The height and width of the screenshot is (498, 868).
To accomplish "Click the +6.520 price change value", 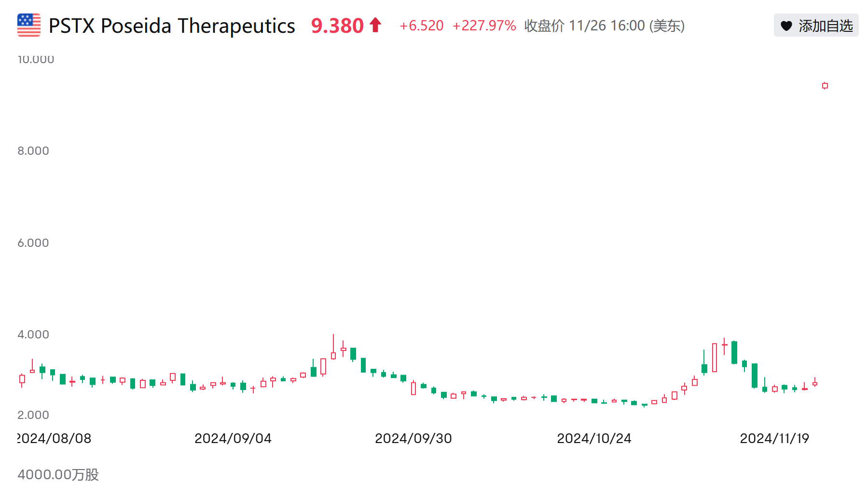I will tap(421, 26).
